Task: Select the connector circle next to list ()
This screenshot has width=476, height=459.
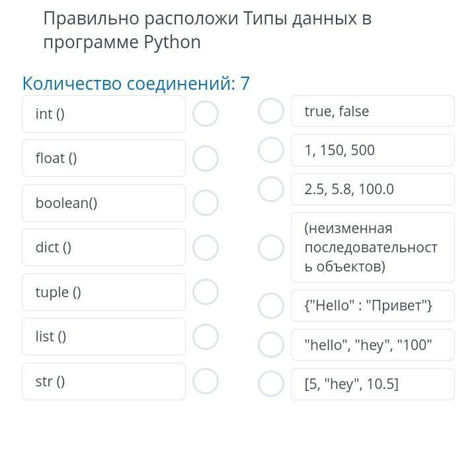Action: point(206,337)
